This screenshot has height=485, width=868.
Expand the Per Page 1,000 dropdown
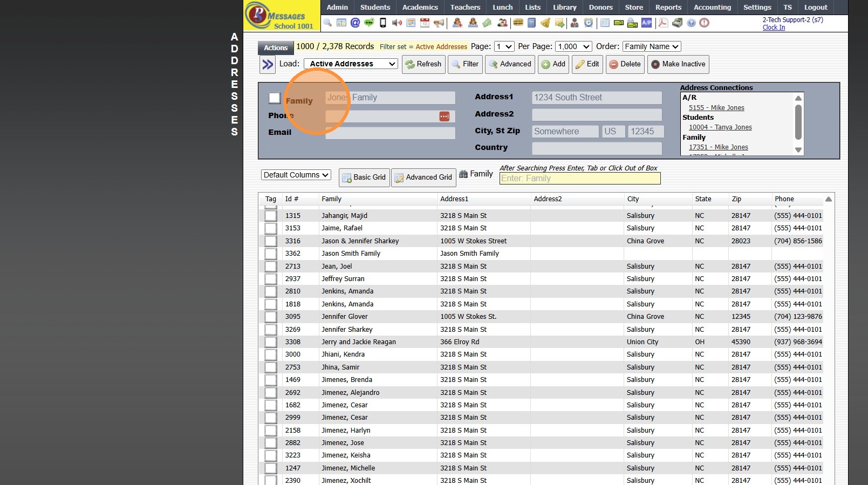point(574,47)
